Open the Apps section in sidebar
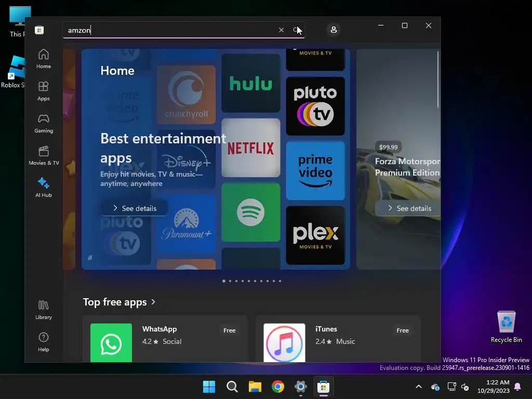The width and height of the screenshot is (532, 399). tap(44, 91)
